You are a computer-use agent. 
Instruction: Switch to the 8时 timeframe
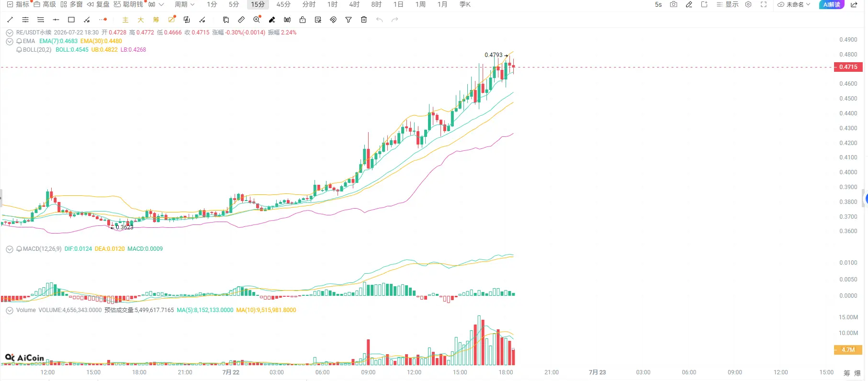pos(376,4)
